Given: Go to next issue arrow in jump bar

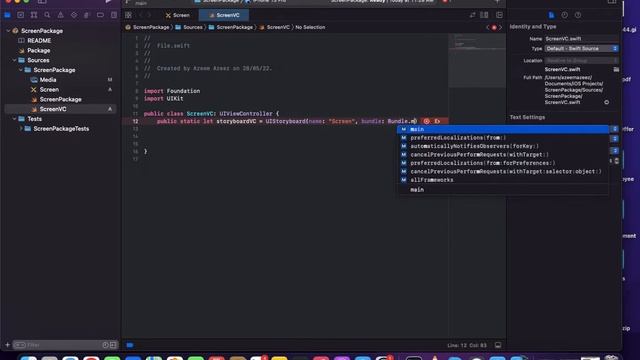Looking at the screenshot, I should click(500, 27).
